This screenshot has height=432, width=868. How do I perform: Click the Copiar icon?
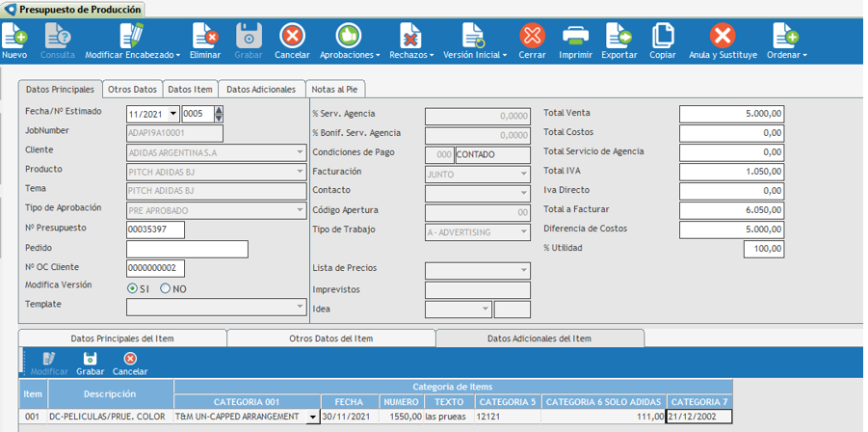tap(663, 36)
